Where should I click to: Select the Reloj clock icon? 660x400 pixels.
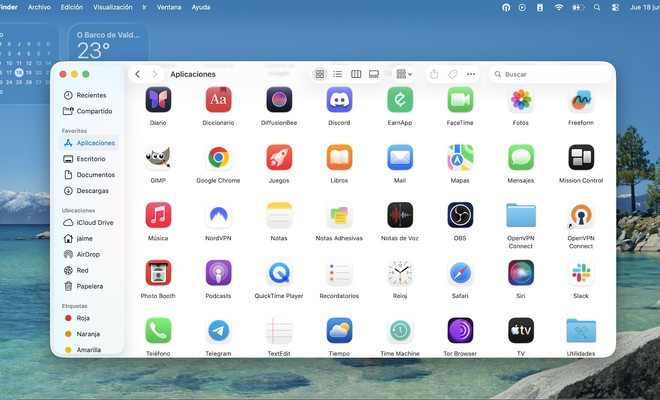pos(400,273)
